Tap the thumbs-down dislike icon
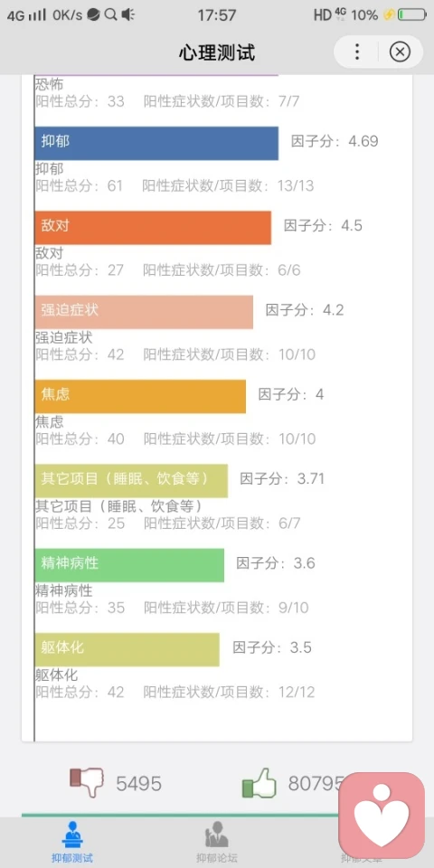Viewport: 434px width, 868px height. click(x=88, y=783)
